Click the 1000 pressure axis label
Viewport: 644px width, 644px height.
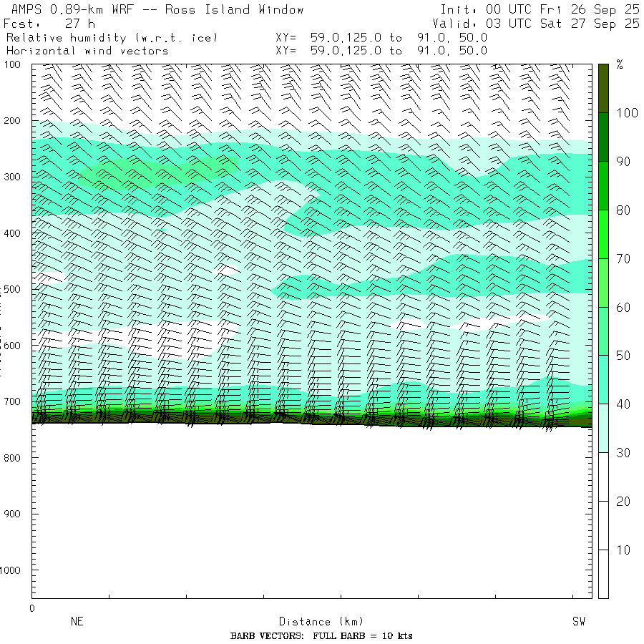point(10,570)
